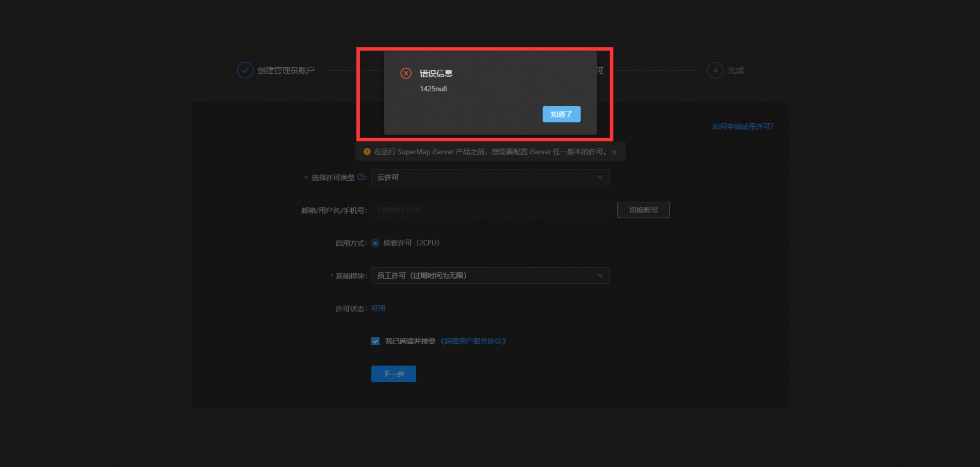Click the yellow warning icon in notice bar

tap(367, 152)
